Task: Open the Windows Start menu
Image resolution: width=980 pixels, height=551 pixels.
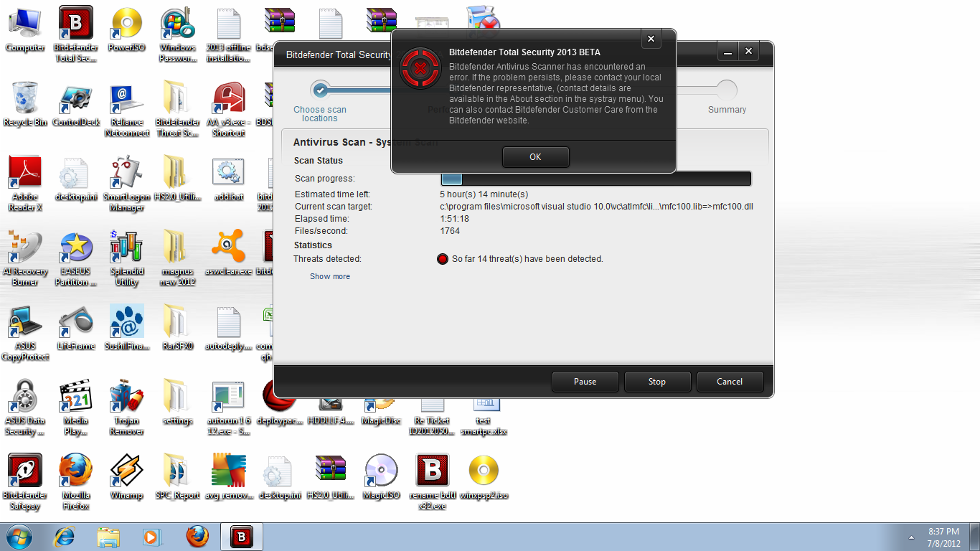Action: tap(18, 536)
